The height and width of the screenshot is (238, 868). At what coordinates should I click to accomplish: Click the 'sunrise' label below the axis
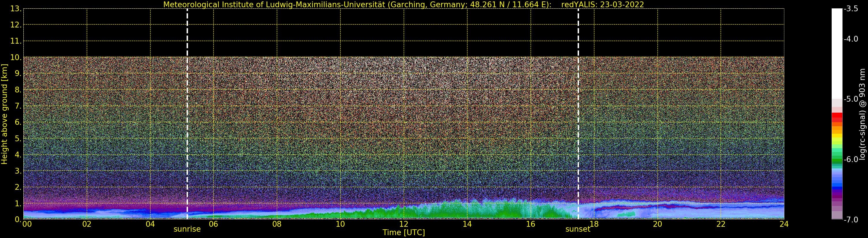click(187, 229)
